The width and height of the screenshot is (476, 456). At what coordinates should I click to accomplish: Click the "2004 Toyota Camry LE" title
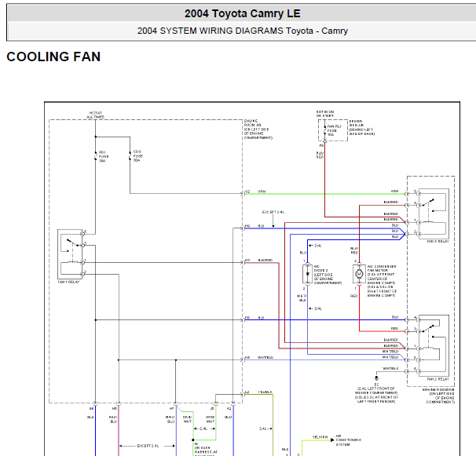tap(242, 13)
